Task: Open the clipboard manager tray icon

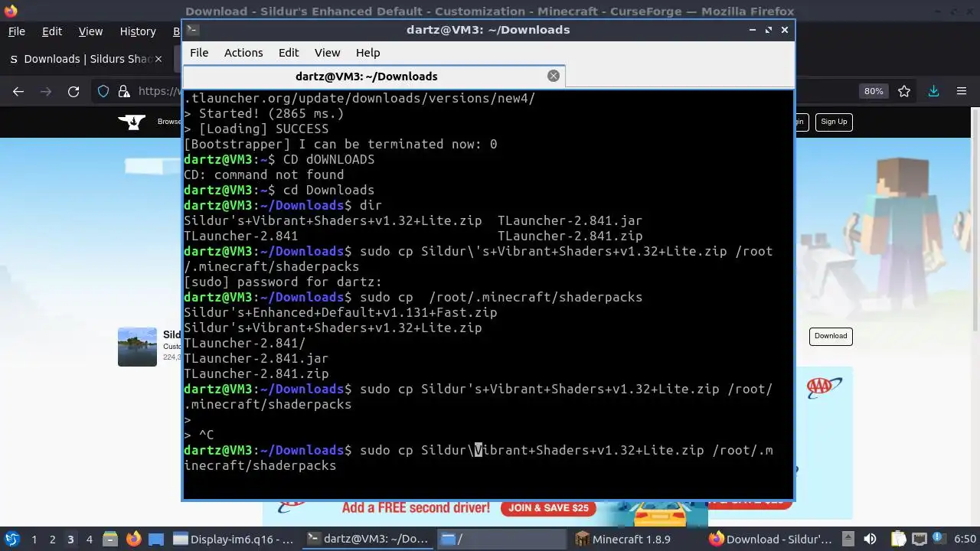Action: 899,539
